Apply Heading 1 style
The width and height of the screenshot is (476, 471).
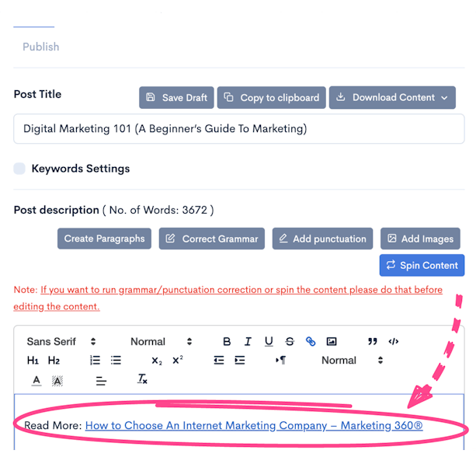(x=33, y=361)
